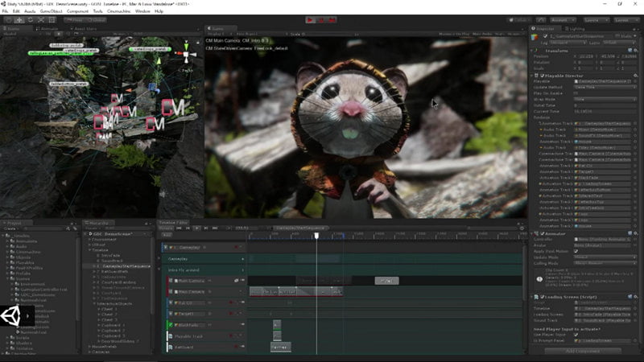644x362 pixels.
Task: Open the Cinemachine menu
Action: point(118,11)
